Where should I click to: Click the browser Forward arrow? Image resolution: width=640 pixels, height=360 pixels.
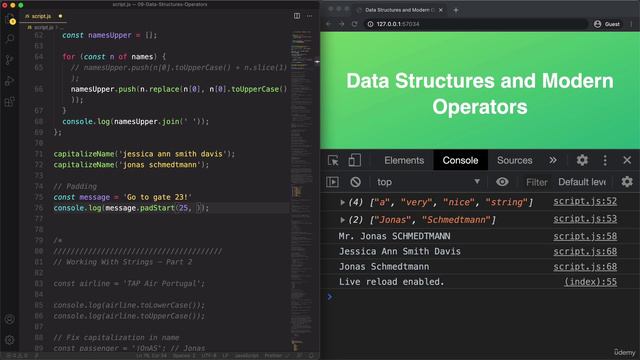coord(341,24)
